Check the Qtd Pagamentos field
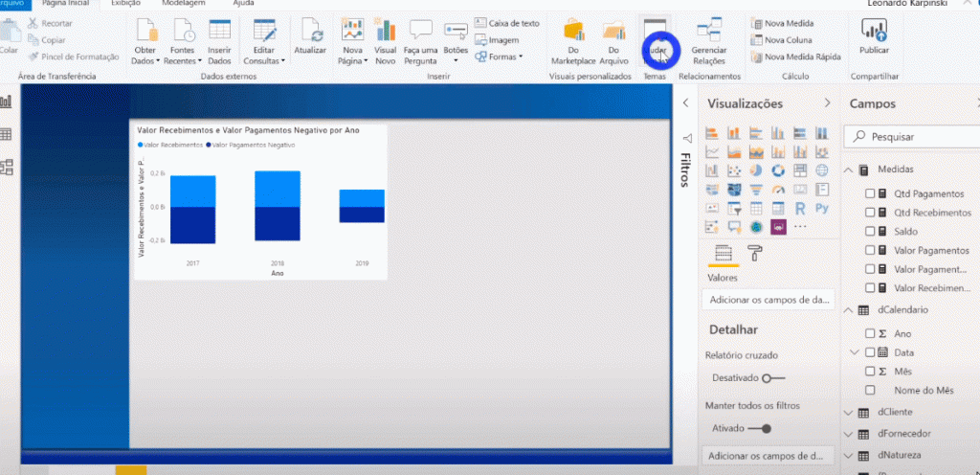The image size is (980, 475). point(869,193)
